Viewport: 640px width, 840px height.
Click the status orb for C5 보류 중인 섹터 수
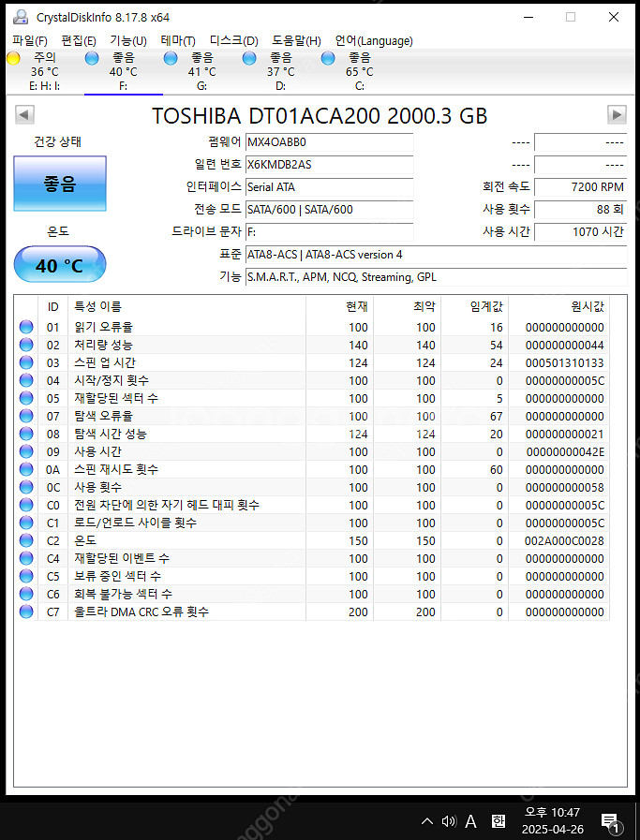[x=25, y=576]
